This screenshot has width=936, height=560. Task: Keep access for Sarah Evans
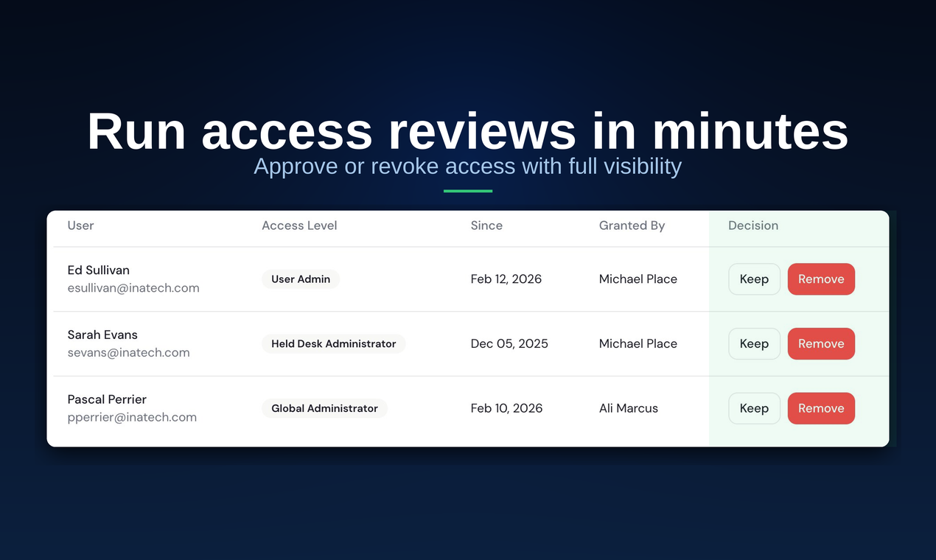click(754, 343)
